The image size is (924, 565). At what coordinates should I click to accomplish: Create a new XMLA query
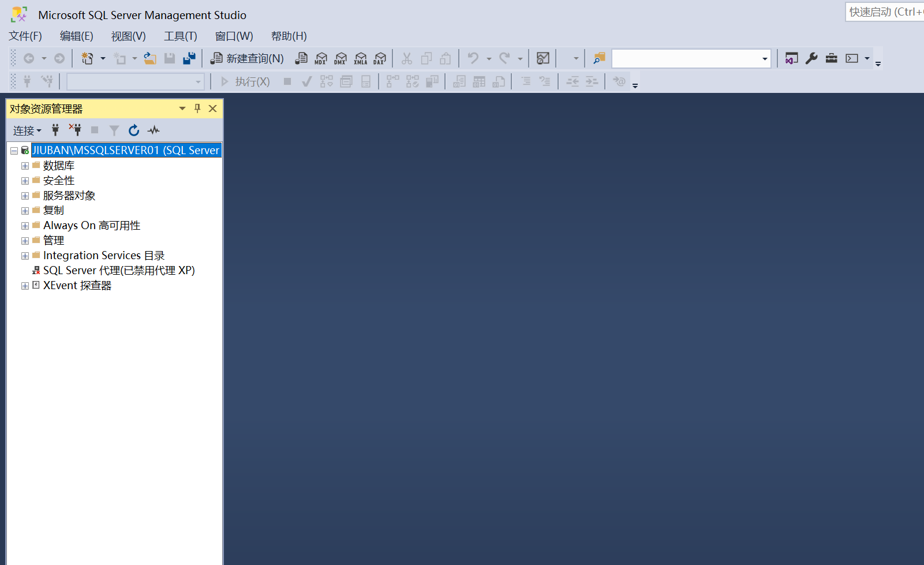361,58
